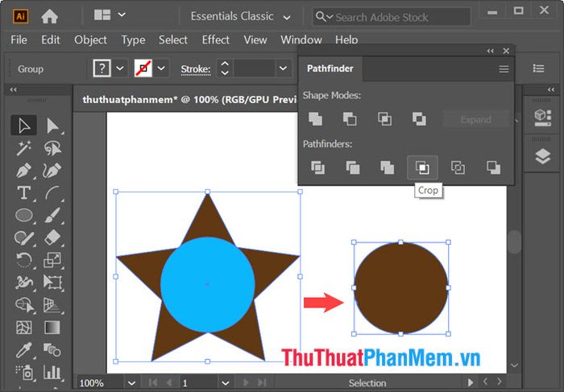The height and width of the screenshot is (392, 564).
Task: Open the arrange documents dropdown
Action: coord(122,14)
